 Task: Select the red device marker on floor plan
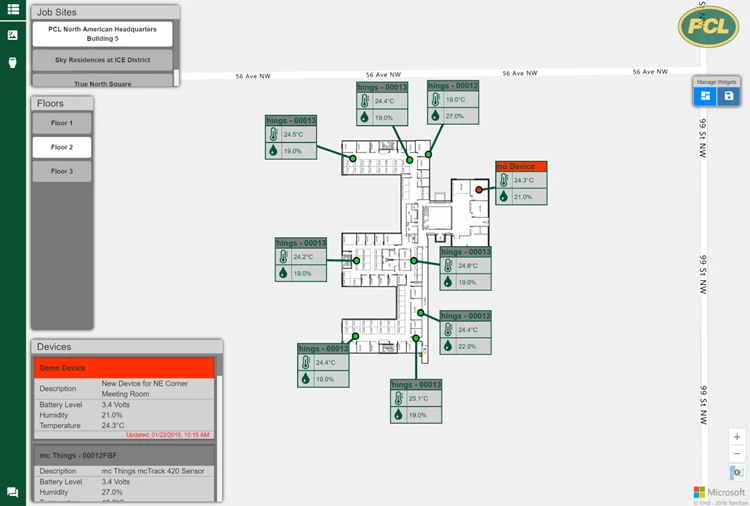[479, 190]
